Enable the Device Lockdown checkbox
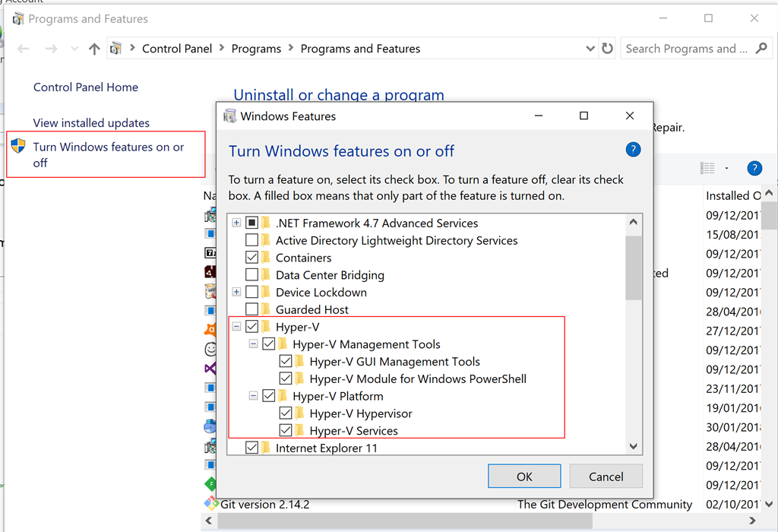 pyautogui.click(x=252, y=292)
